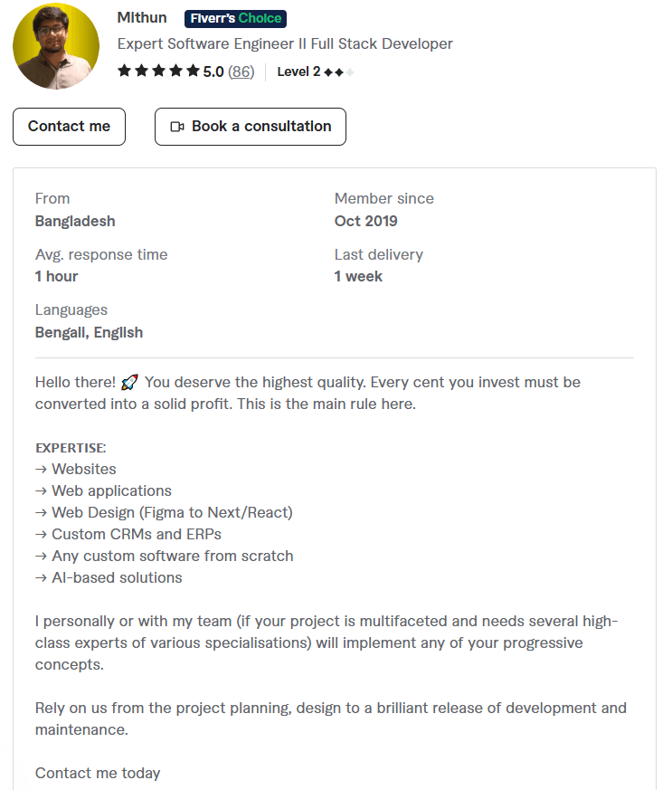The width and height of the screenshot is (672, 790).
Task: Click the five star rating icons
Action: click(158, 71)
